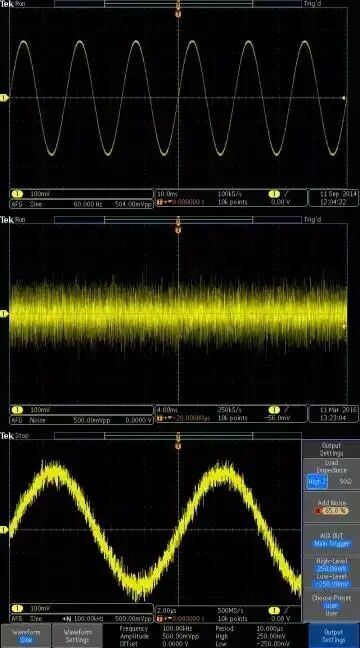The height and width of the screenshot is (648, 360).
Task: Expand the Choose Preset User list
Action: [331, 605]
